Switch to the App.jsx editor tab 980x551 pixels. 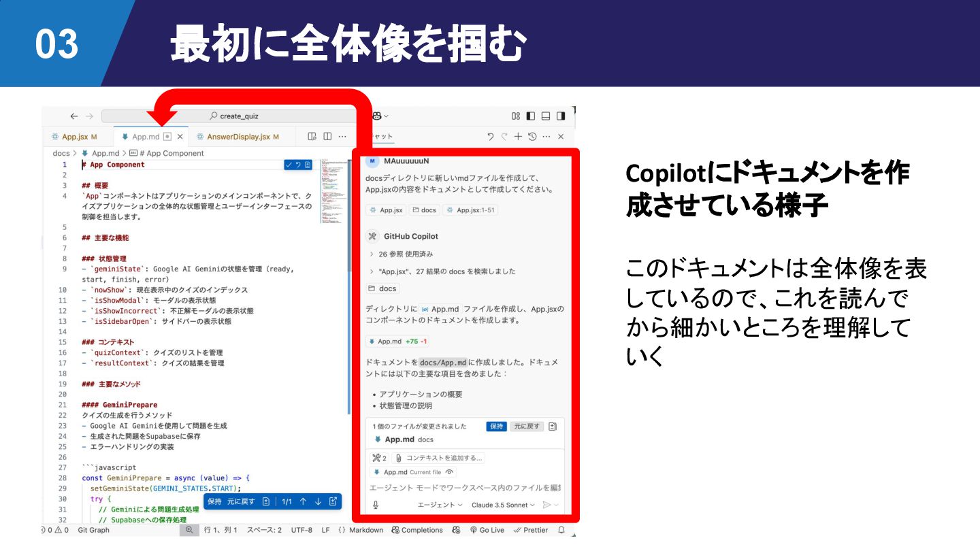(74, 137)
